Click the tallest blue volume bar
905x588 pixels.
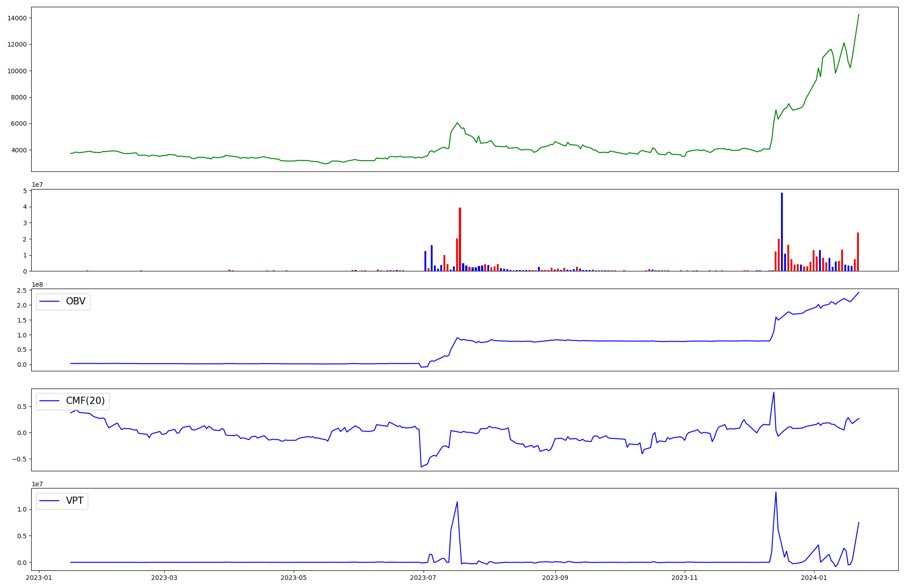[781, 232]
